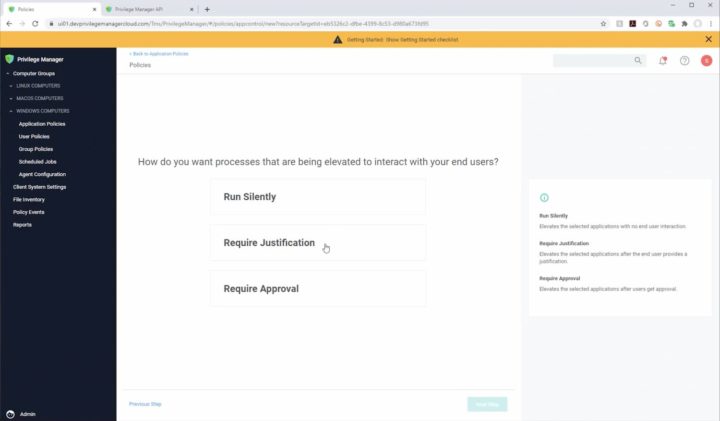This screenshot has width=720, height=421.
Task: Click the info circle icon in help panel
Action: tap(544, 197)
